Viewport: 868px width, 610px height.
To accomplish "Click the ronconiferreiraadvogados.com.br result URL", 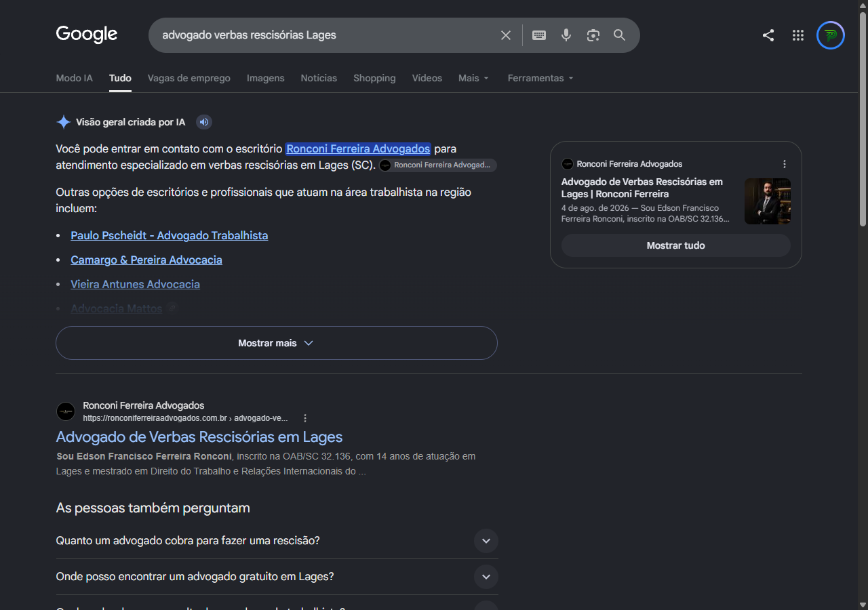I will 185,418.
